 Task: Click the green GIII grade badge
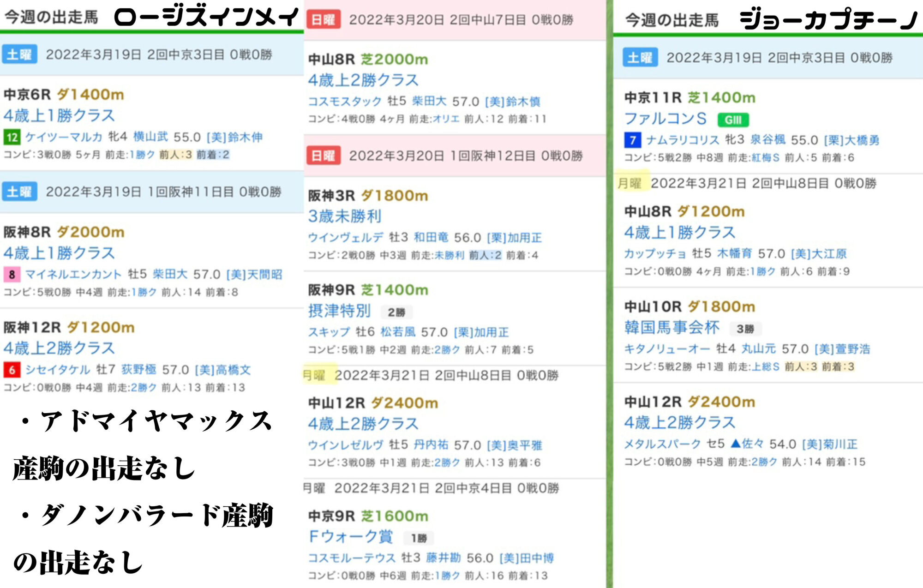pyautogui.click(x=733, y=120)
